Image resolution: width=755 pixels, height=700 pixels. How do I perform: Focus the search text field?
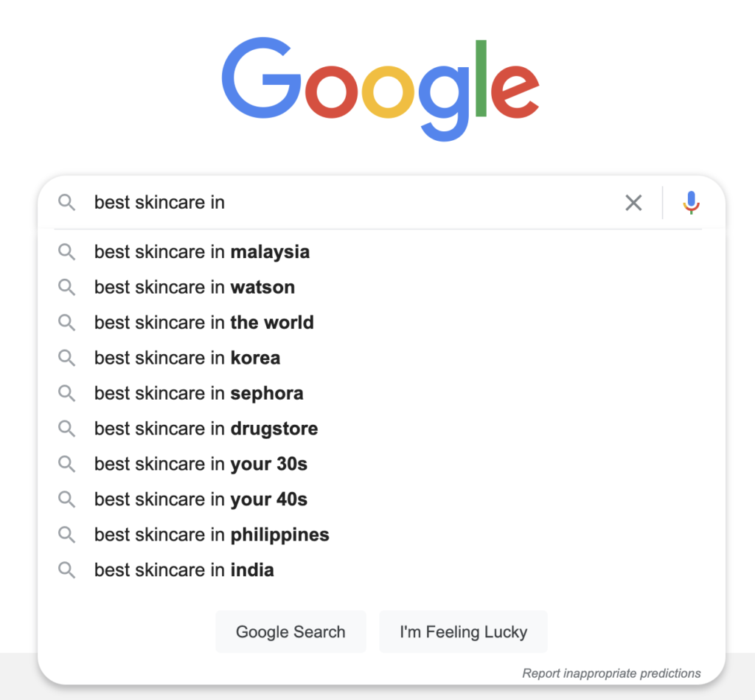pyautogui.click(x=352, y=202)
